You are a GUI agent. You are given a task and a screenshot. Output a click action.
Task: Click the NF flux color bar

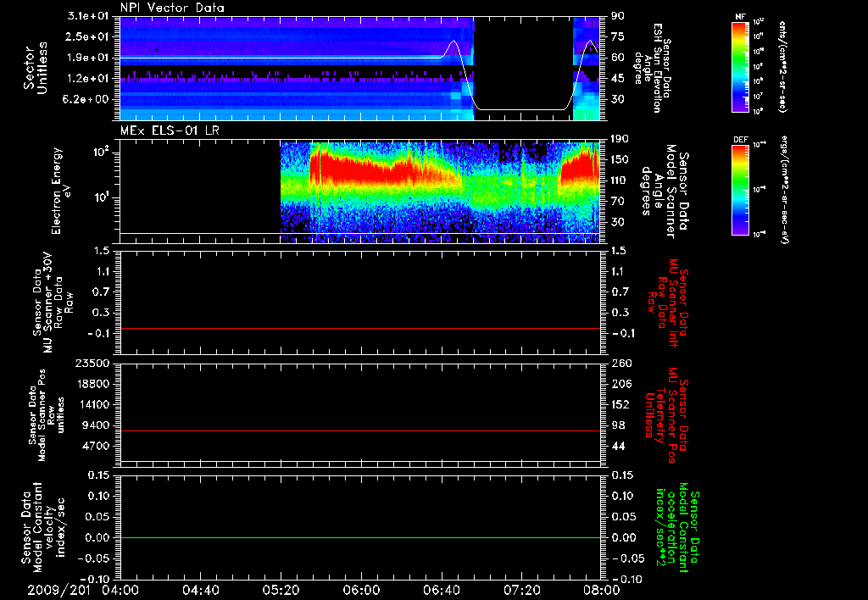[x=741, y=67]
